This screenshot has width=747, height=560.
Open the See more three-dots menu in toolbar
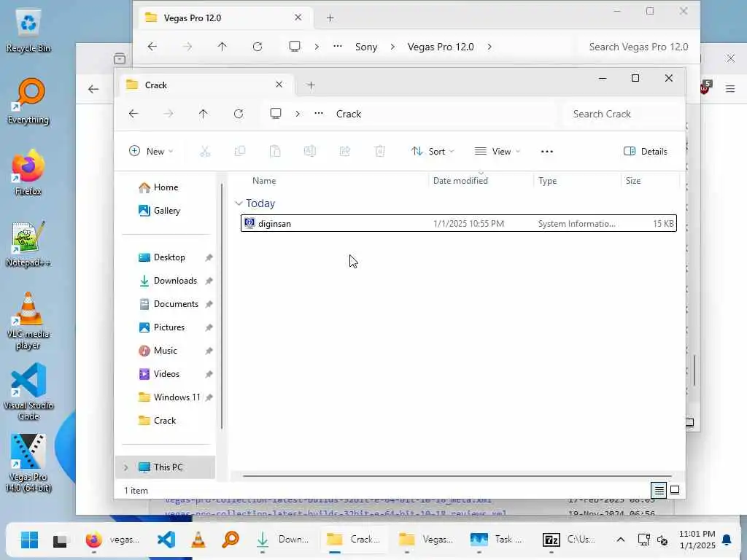547,152
